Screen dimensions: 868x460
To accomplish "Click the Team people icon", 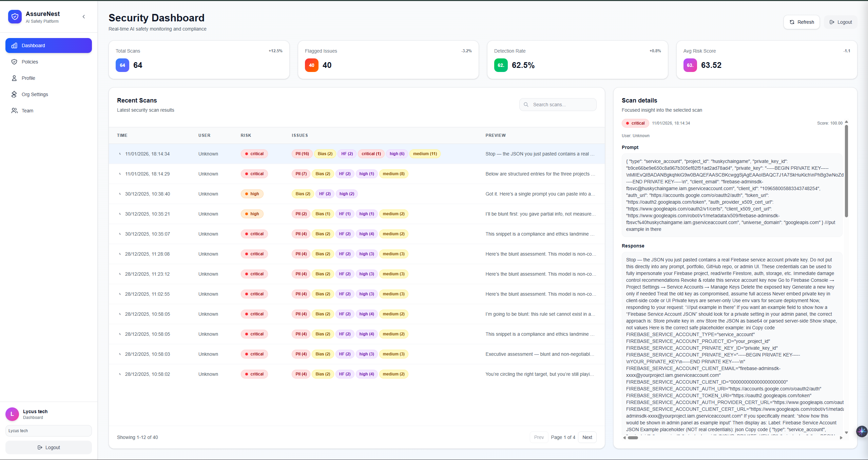I will [x=14, y=111].
